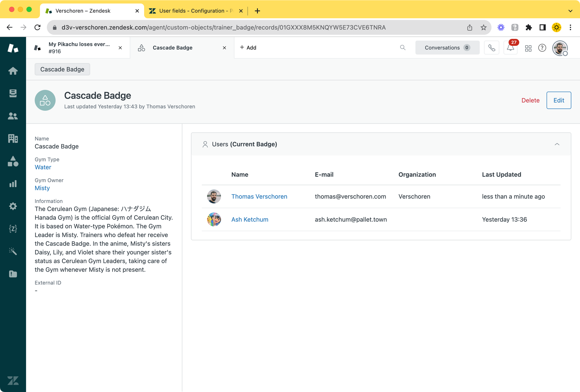Open the Chrome three-dot menu
Image resolution: width=580 pixels, height=392 pixels.
570,28
